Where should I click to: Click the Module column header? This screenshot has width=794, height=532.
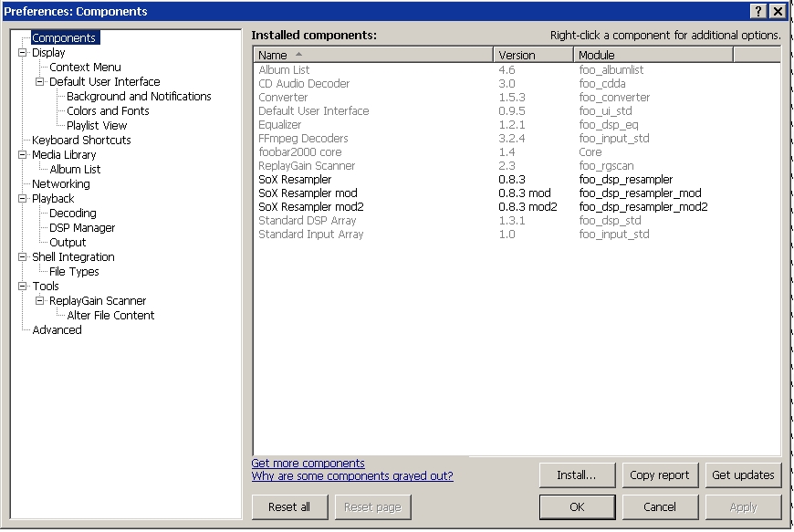point(652,55)
